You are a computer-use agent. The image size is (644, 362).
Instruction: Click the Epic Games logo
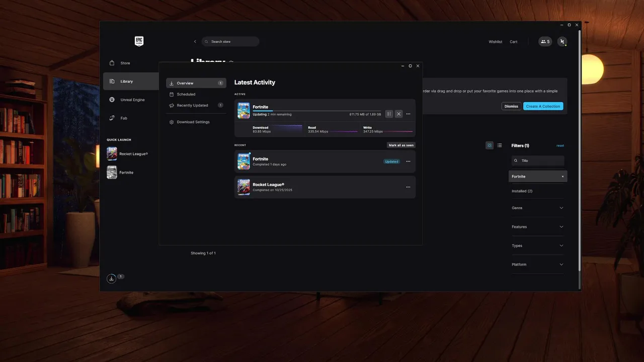tap(139, 41)
